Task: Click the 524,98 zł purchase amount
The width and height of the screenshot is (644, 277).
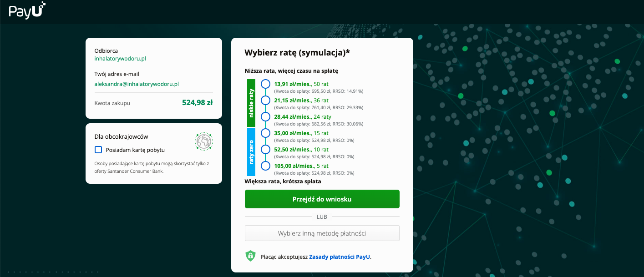Action: pos(198,103)
